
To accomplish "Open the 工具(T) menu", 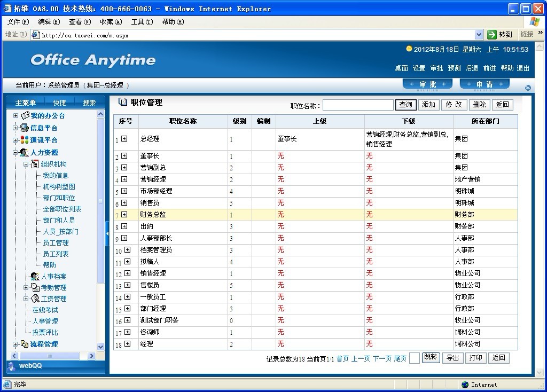I will point(142,22).
